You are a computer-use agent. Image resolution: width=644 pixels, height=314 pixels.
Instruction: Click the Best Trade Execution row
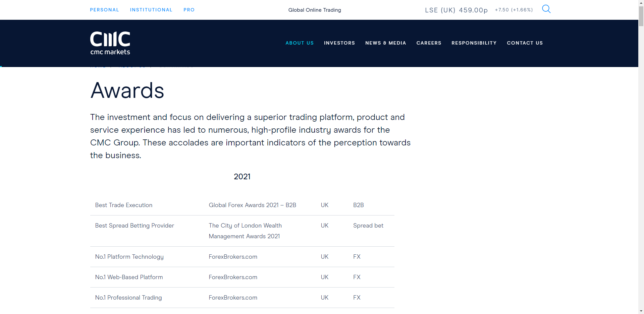point(123,205)
